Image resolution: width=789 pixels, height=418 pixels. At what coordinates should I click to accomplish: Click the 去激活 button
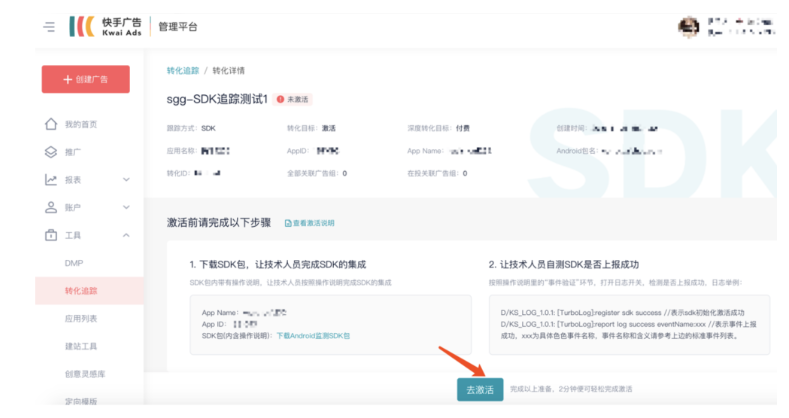pyautogui.click(x=480, y=389)
